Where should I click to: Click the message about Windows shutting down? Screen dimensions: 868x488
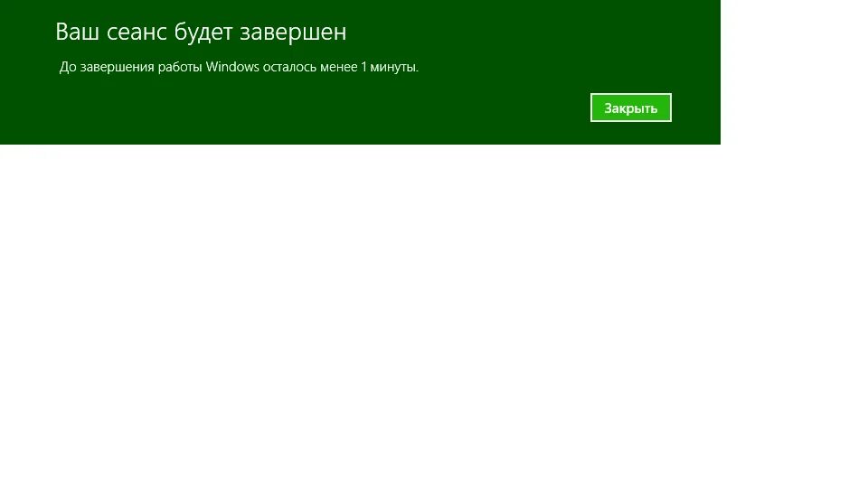coord(239,67)
